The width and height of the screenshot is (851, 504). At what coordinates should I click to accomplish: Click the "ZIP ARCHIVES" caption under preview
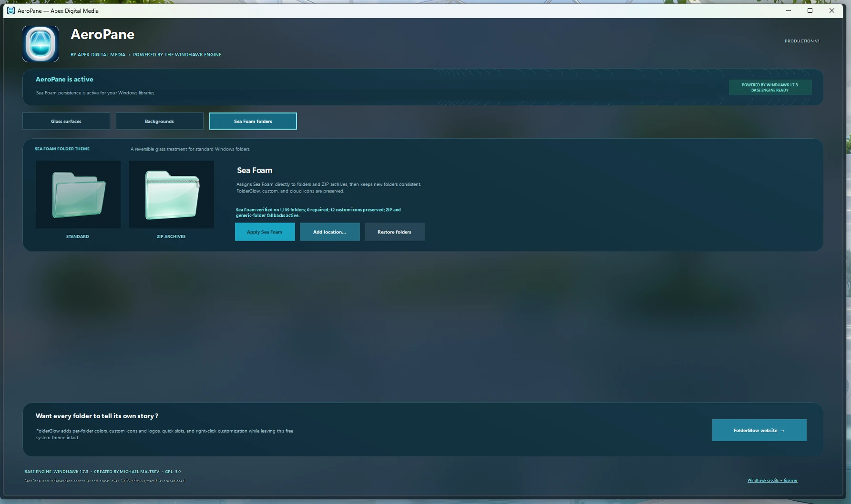point(171,236)
